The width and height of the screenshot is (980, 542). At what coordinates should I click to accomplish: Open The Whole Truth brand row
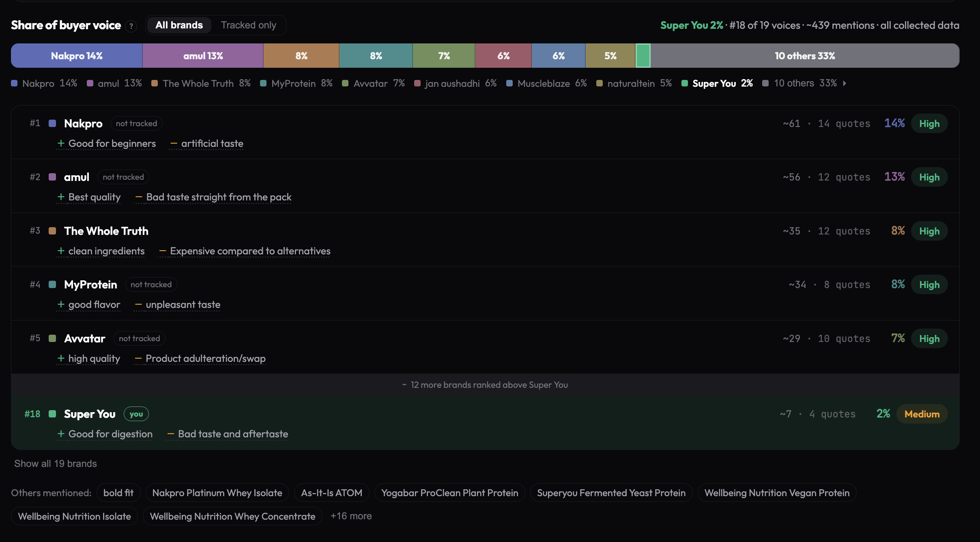coord(485,240)
